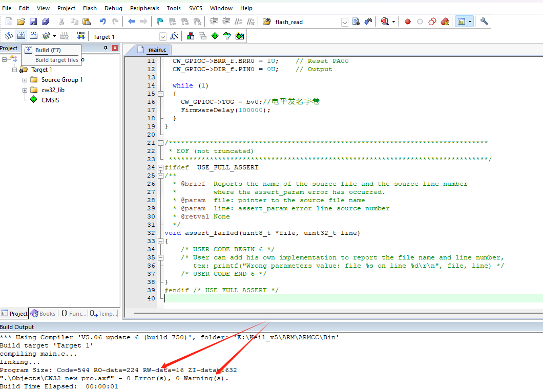The height and width of the screenshot is (392, 543).
Task: Open the SVCS menu
Action: (x=195, y=8)
